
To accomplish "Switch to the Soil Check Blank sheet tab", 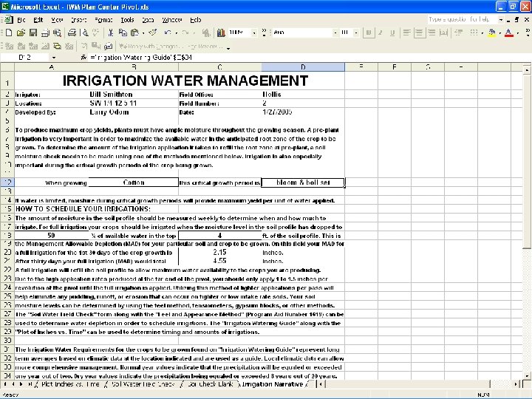I will pos(211,384).
